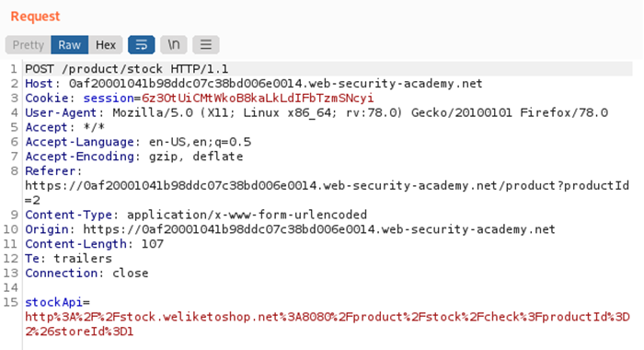The width and height of the screenshot is (644, 350).
Task: Click the Connection: close header
Action: point(86,273)
